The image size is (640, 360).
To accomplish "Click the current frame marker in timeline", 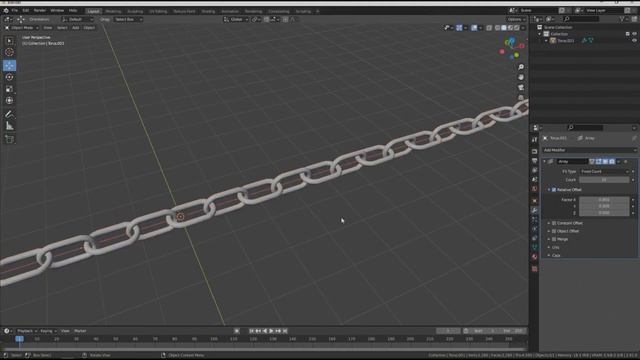I will click(x=19, y=339).
